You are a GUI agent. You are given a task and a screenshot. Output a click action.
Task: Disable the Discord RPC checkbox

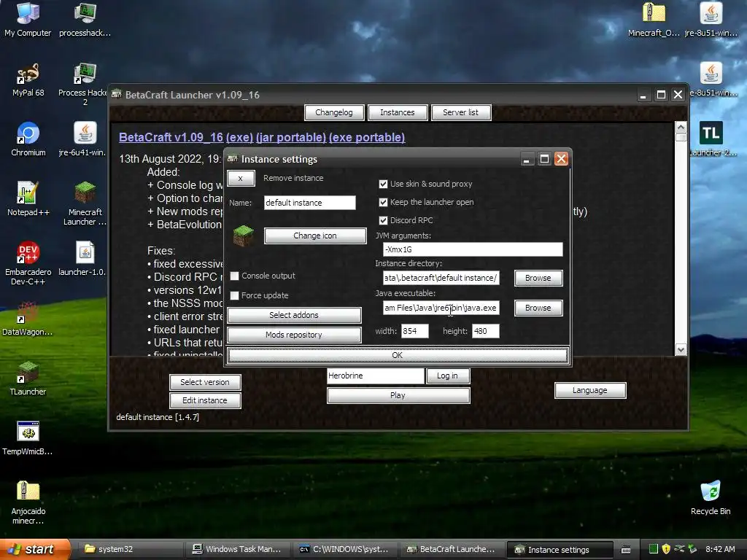[x=383, y=220]
